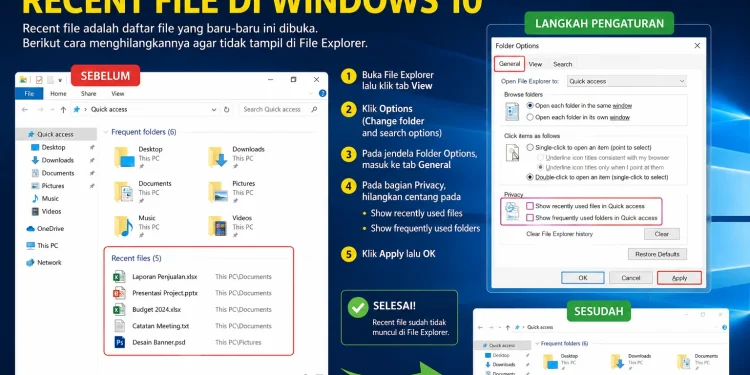Viewport: 750px width, 375px height.
Task: Switch to General tab in Folder Options
Action: pos(509,64)
